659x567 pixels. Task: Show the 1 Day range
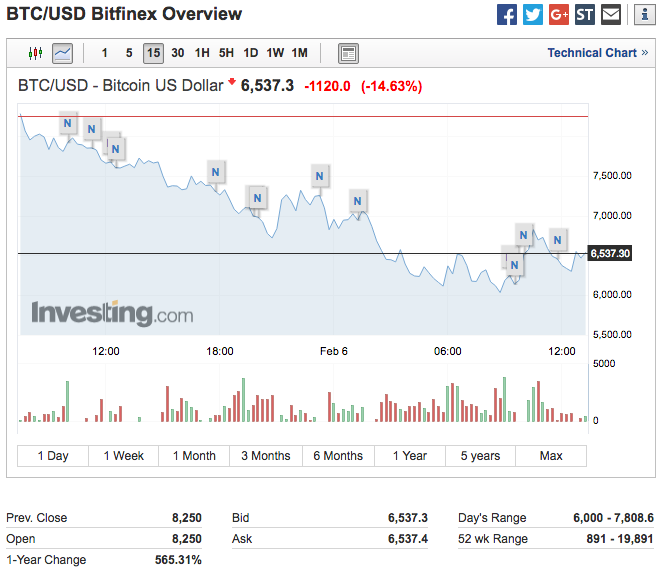53,456
